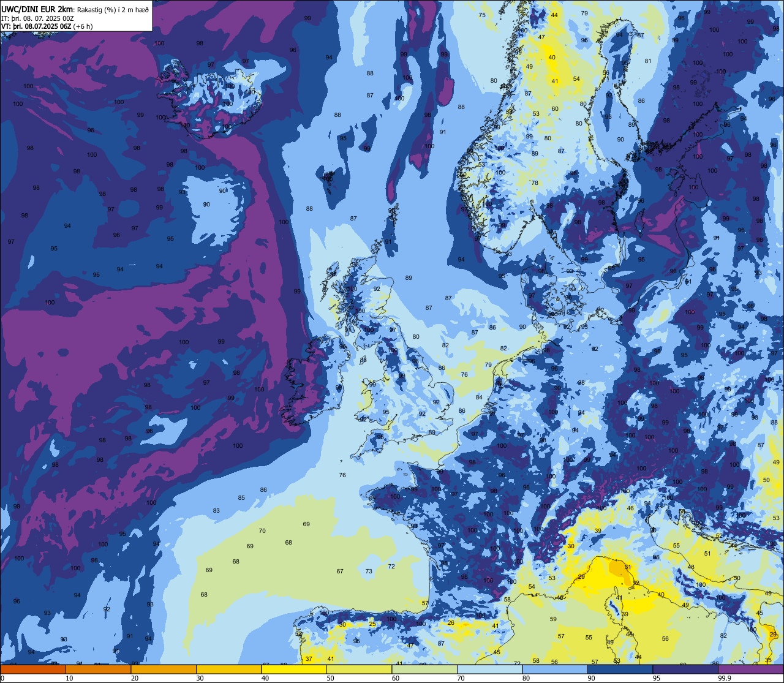Click the legend tick label "10"
This screenshot has width=784, height=683.
click(x=69, y=678)
